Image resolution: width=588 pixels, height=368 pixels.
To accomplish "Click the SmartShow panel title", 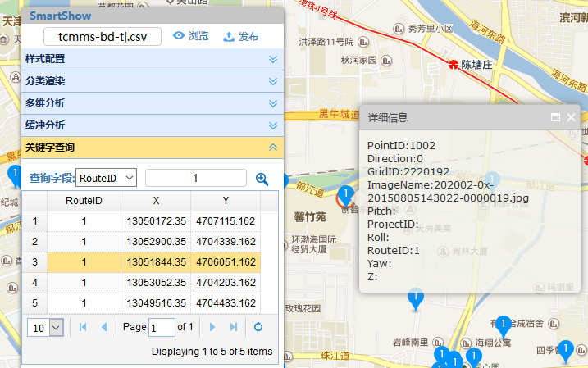I will coord(61,16).
